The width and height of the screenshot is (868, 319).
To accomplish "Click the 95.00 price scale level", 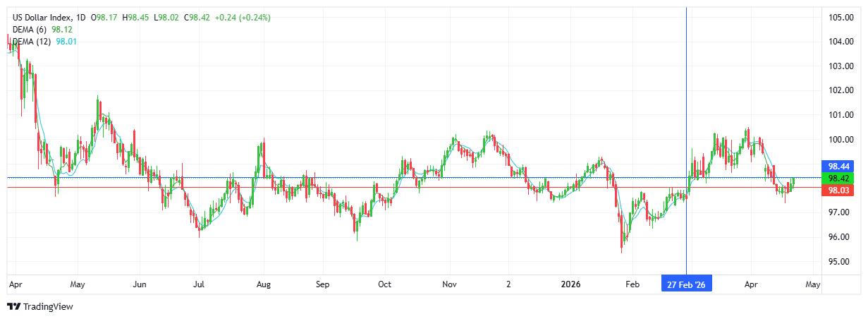I will [841, 262].
